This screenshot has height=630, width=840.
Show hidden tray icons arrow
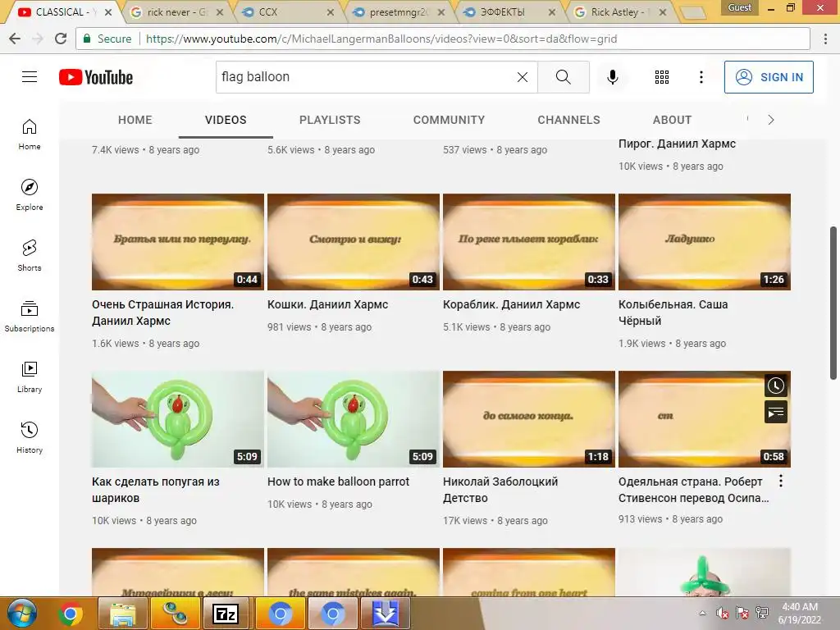pos(702,613)
